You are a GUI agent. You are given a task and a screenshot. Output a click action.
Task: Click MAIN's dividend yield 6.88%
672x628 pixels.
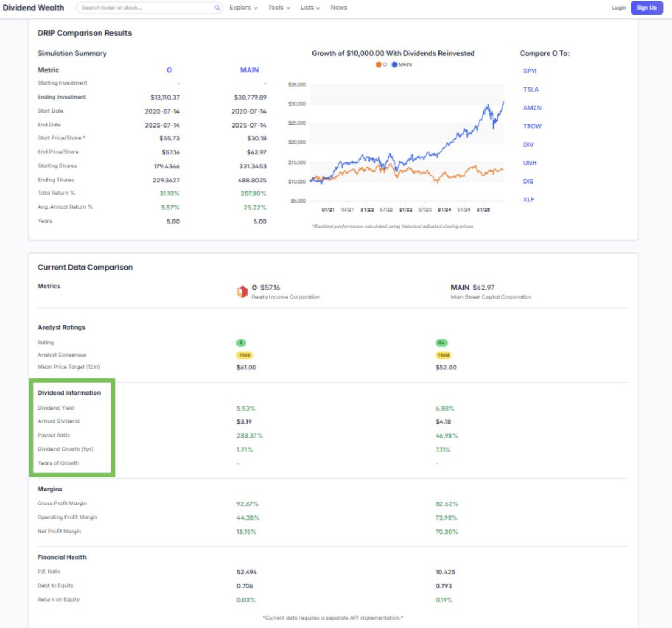click(x=445, y=409)
